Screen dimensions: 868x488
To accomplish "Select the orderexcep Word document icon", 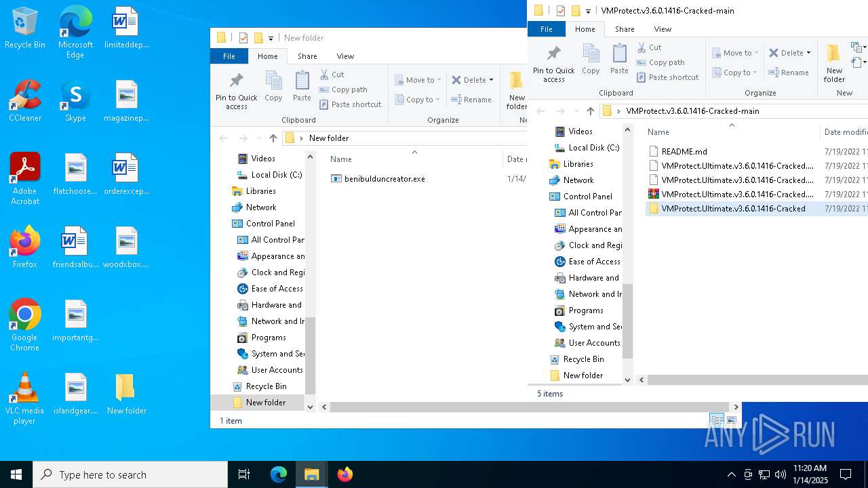I will (x=126, y=174).
